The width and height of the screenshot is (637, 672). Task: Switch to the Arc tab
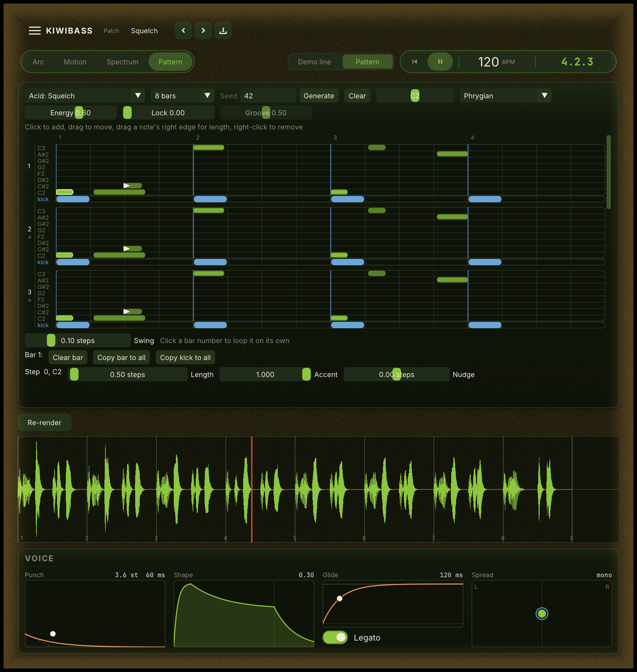38,62
